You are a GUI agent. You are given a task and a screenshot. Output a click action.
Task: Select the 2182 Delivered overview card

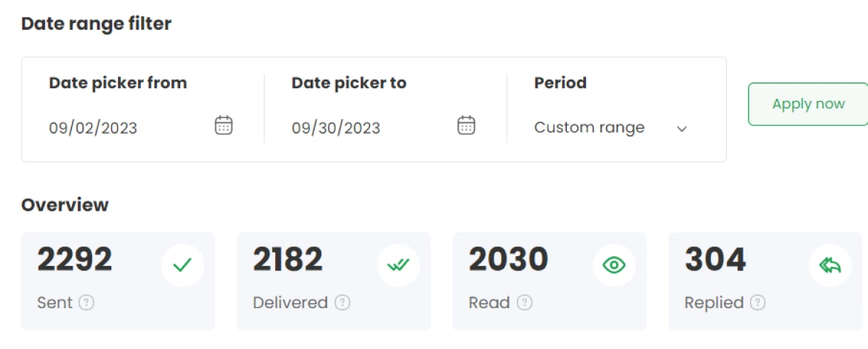click(334, 281)
